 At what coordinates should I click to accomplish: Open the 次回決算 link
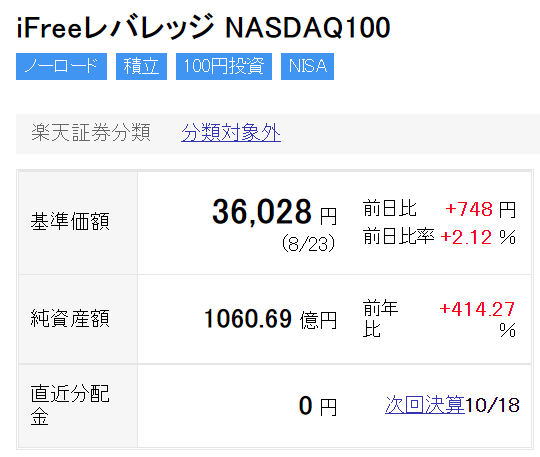coord(425,404)
